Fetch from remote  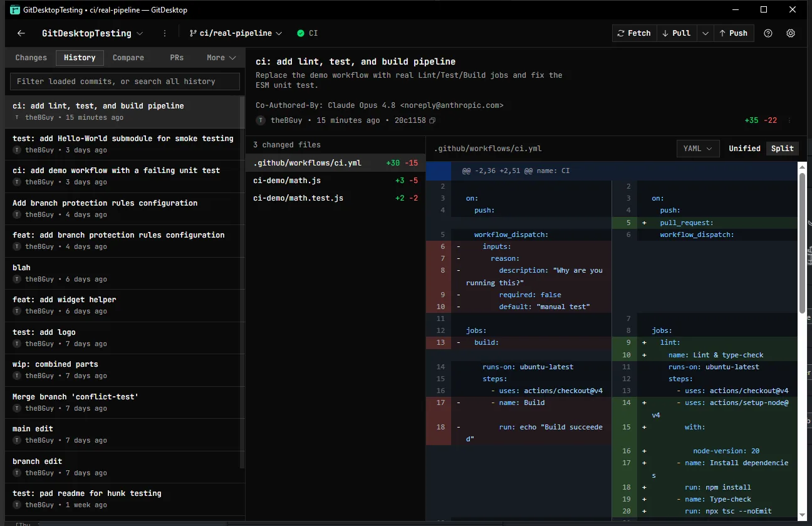coord(634,33)
